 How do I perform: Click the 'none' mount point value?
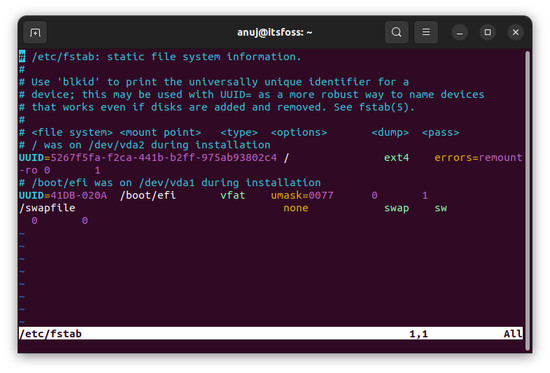point(296,208)
